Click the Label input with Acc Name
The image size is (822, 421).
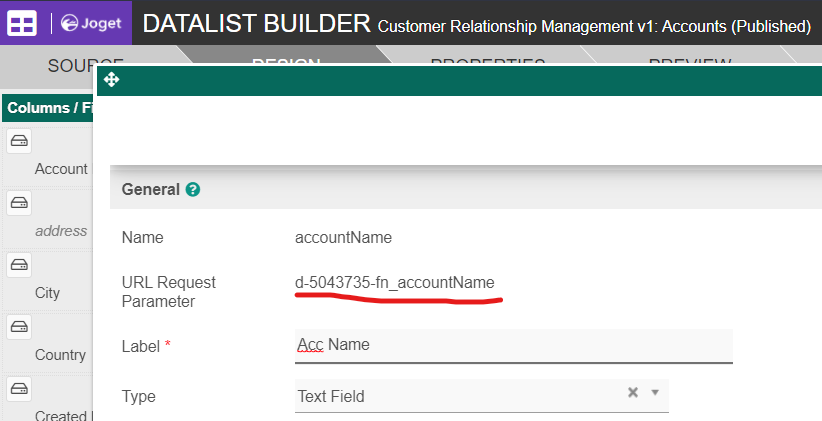pos(514,345)
